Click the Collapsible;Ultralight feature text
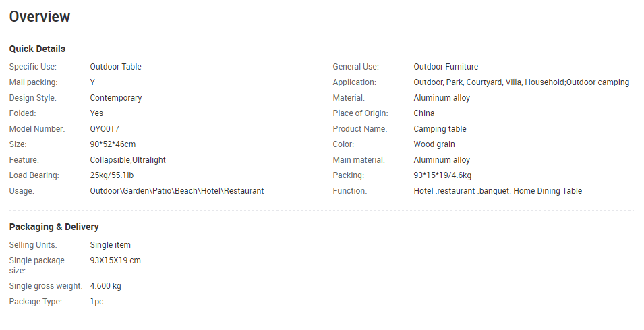The width and height of the screenshot is (644, 330). 127,160
